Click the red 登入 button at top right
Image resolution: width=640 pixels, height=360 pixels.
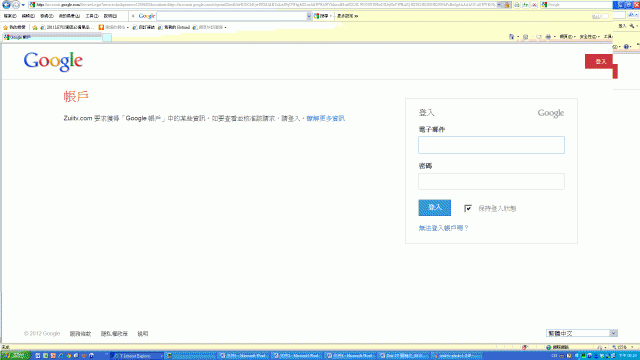click(x=599, y=61)
